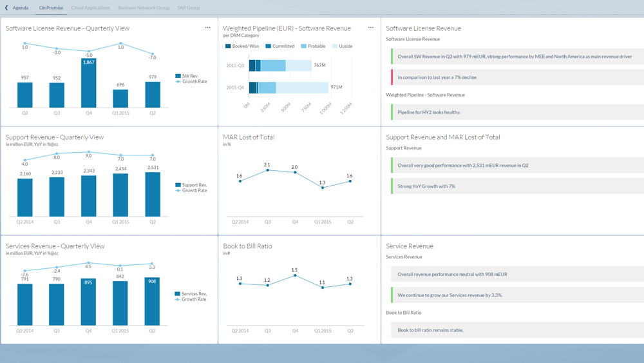Click the 1.3 MAR Lost Q1 2015 point
This screenshot has height=363, width=644.
click(x=323, y=188)
